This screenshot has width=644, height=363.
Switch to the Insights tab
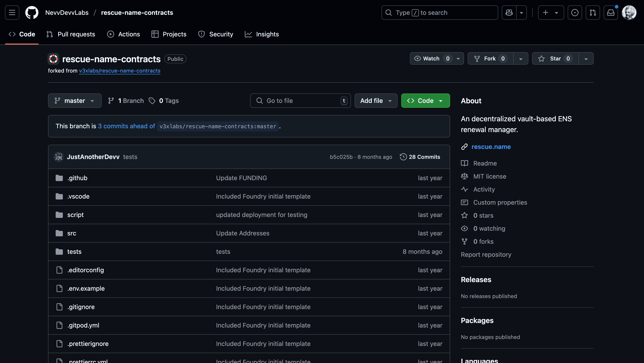[x=262, y=34]
